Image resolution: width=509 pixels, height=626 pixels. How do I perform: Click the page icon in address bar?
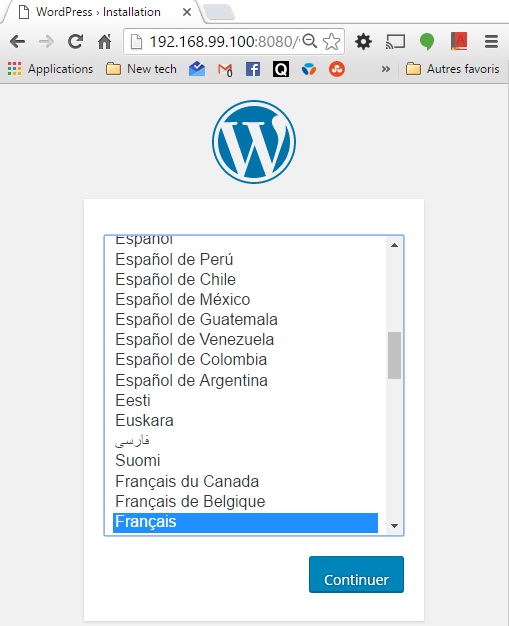tap(137, 42)
